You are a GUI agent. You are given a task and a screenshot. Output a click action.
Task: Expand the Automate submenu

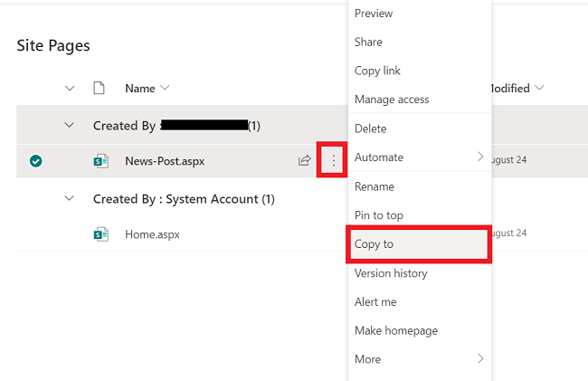tap(480, 157)
